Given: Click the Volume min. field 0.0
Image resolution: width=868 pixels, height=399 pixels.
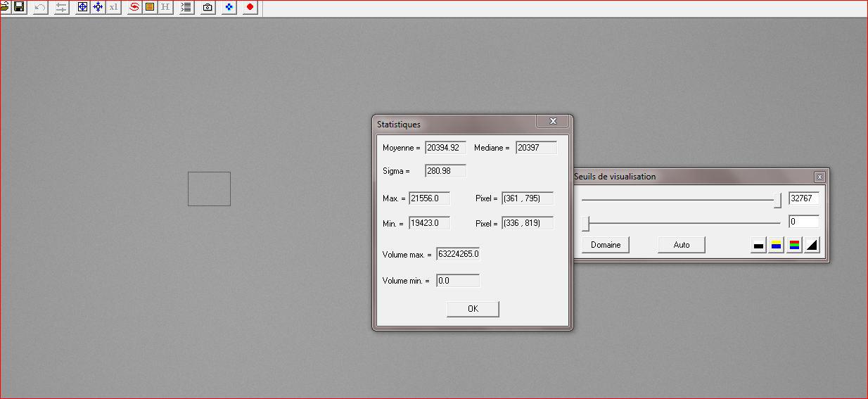Looking at the screenshot, I should [x=458, y=280].
